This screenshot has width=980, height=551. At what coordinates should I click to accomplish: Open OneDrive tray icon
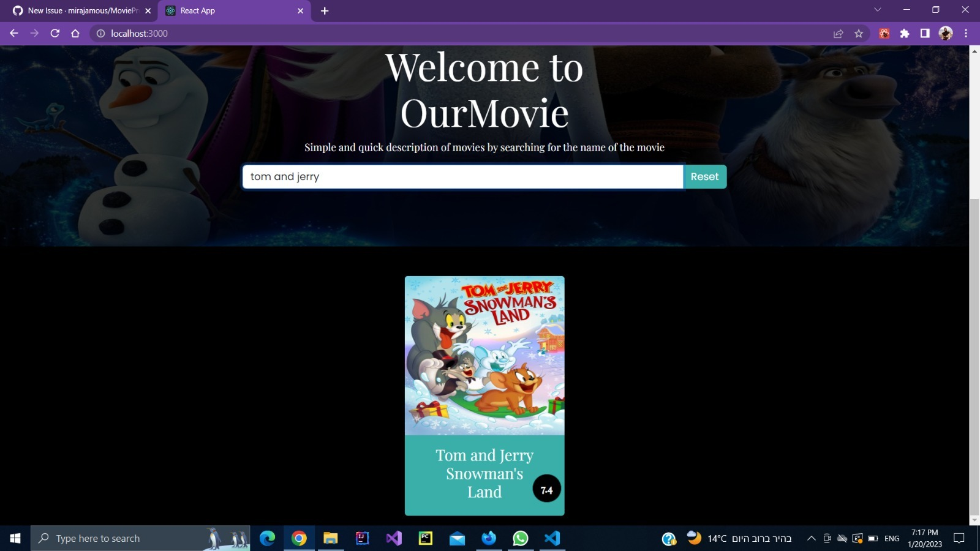click(x=842, y=539)
